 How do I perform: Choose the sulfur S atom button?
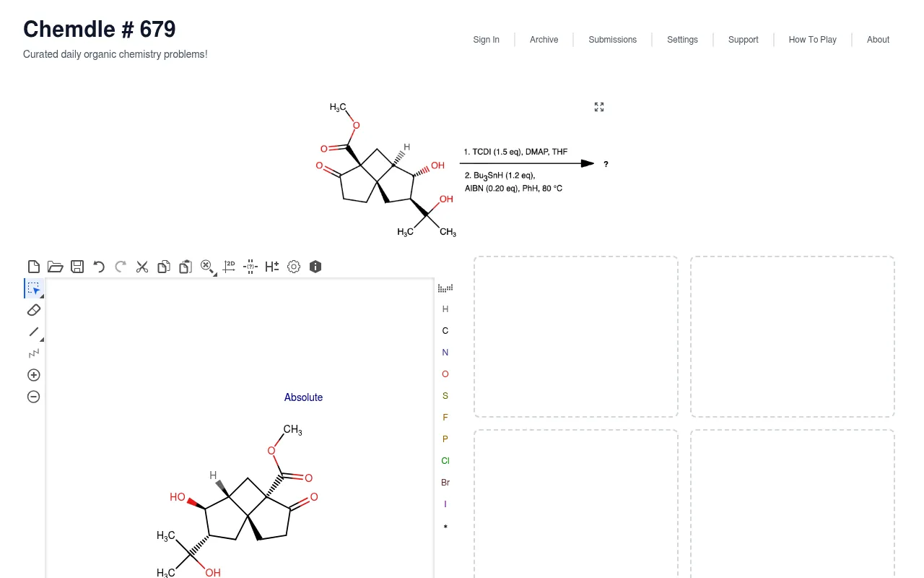[445, 396]
